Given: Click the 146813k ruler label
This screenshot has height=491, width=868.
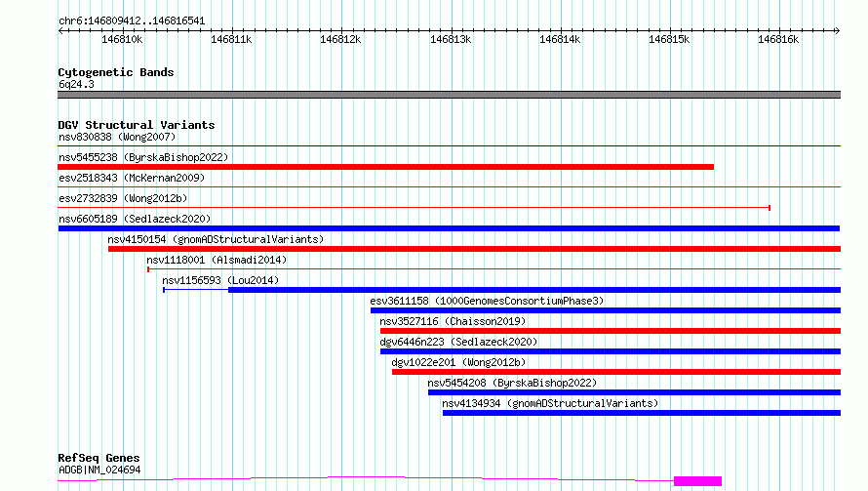Looking at the screenshot, I should click(x=451, y=39).
